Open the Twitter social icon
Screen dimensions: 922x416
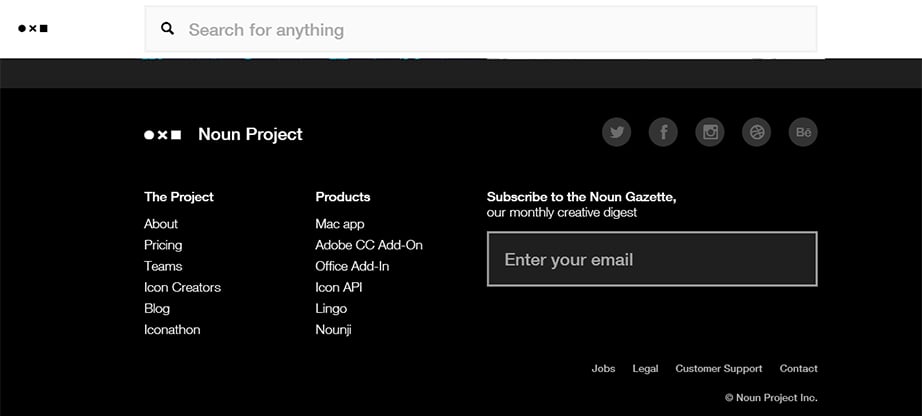pyautogui.click(x=616, y=132)
